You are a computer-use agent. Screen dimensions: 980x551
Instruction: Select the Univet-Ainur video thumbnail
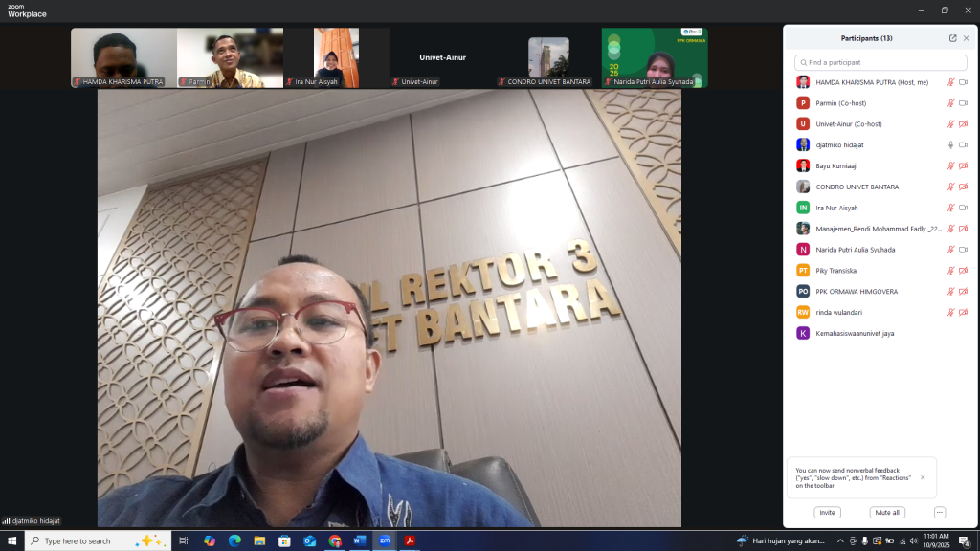(442, 57)
